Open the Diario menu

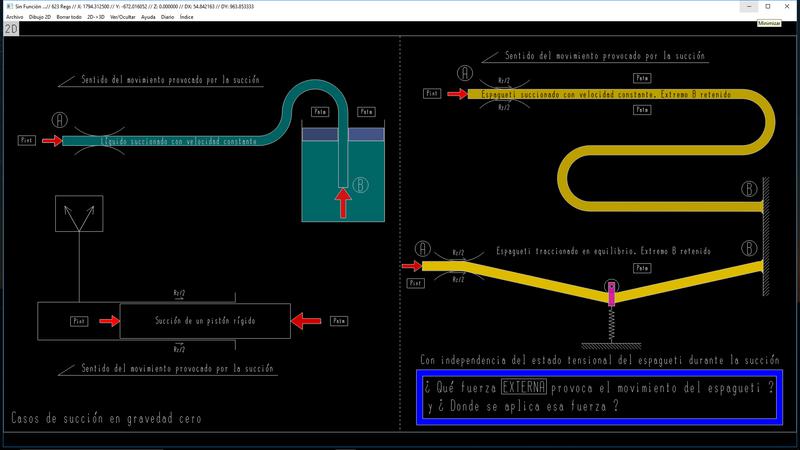click(167, 18)
